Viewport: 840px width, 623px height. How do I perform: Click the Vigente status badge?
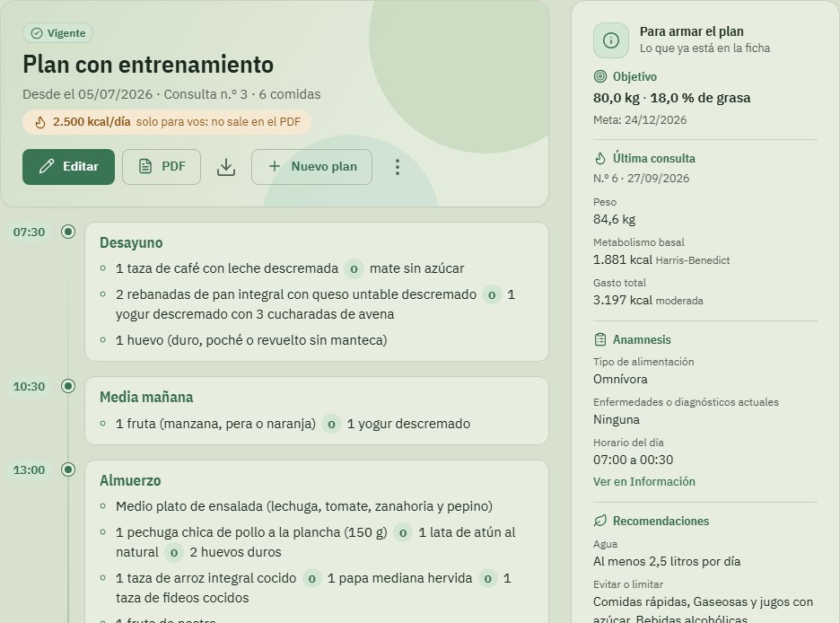[x=57, y=33]
